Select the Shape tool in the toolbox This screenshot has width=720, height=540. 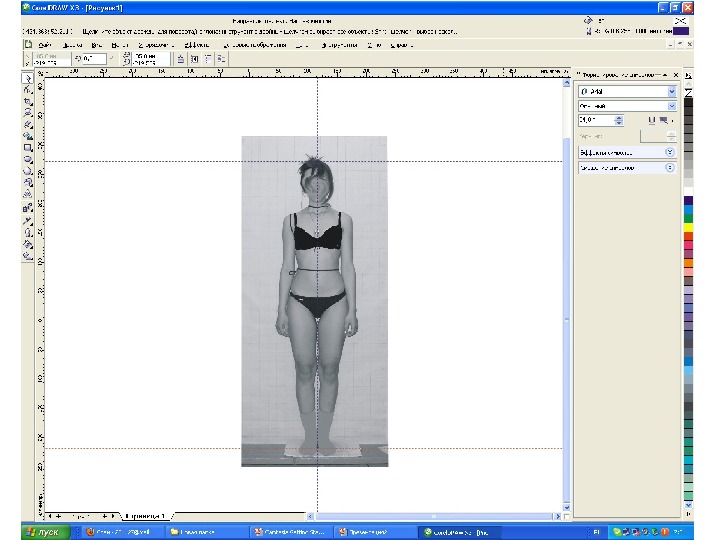(28, 89)
